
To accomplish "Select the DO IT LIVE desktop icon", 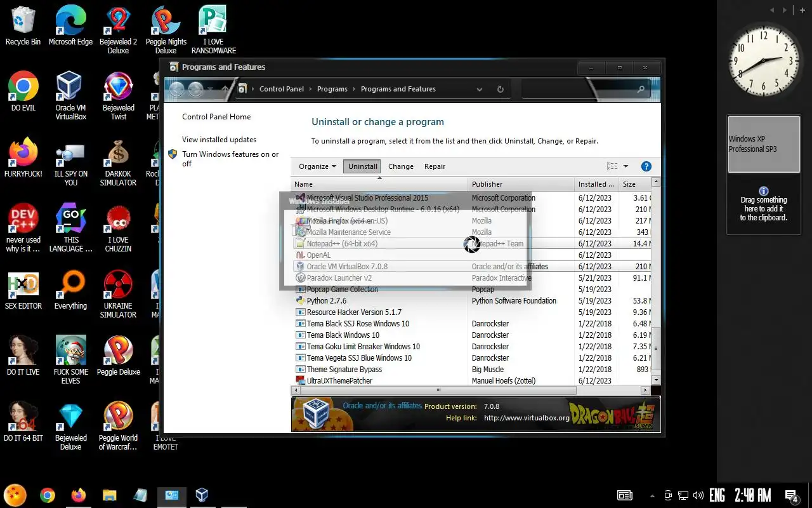I will click(x=23, y=356).
